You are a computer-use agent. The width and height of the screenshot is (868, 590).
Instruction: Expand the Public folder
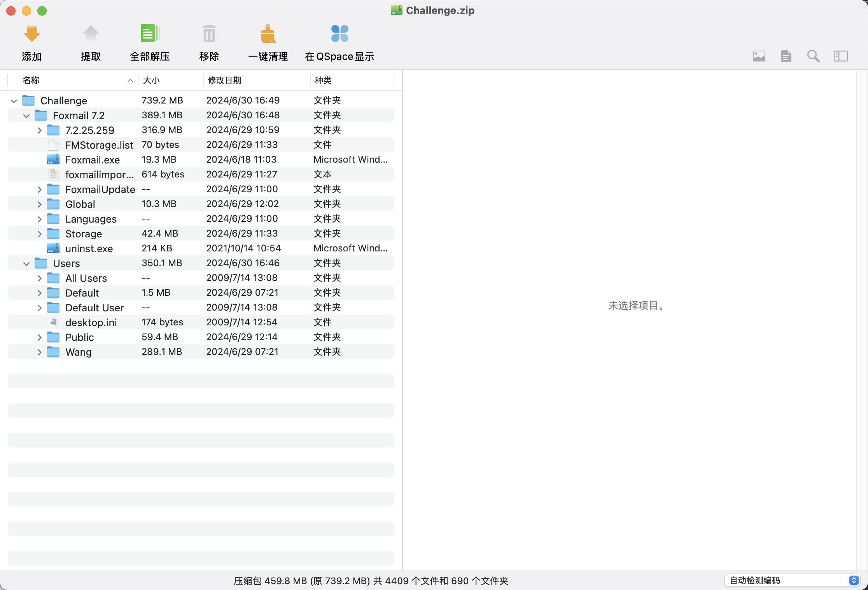39,337
